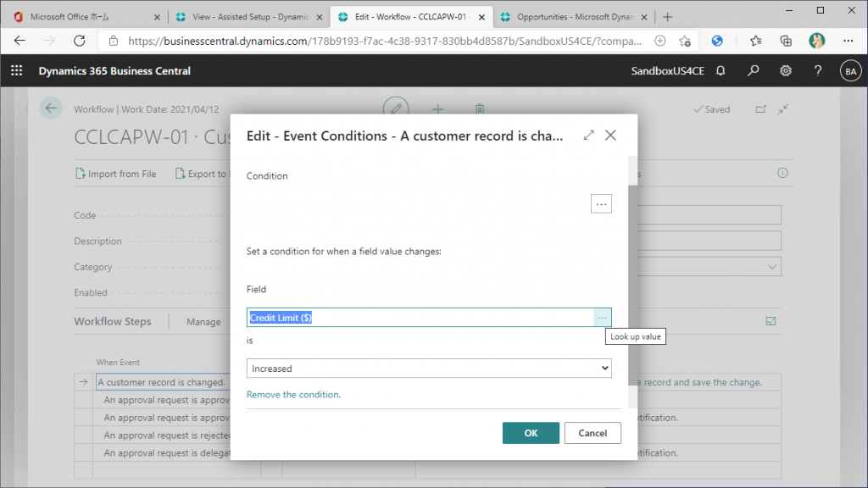Screen dimensions: 868x488
Task: Open a new browser tab
Action: coord(668,17)
